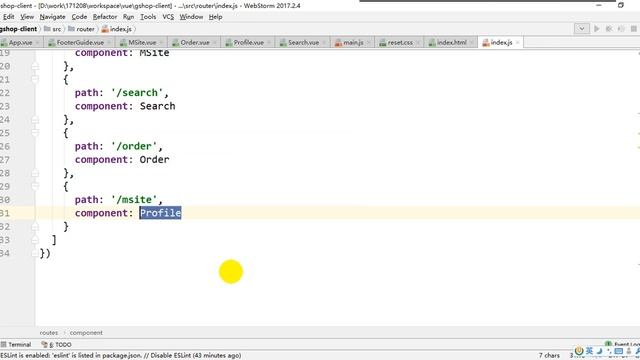The image size is (640, 360).
Task: Click the '/msite' string on line 30
Action: (x=134, y=200)
